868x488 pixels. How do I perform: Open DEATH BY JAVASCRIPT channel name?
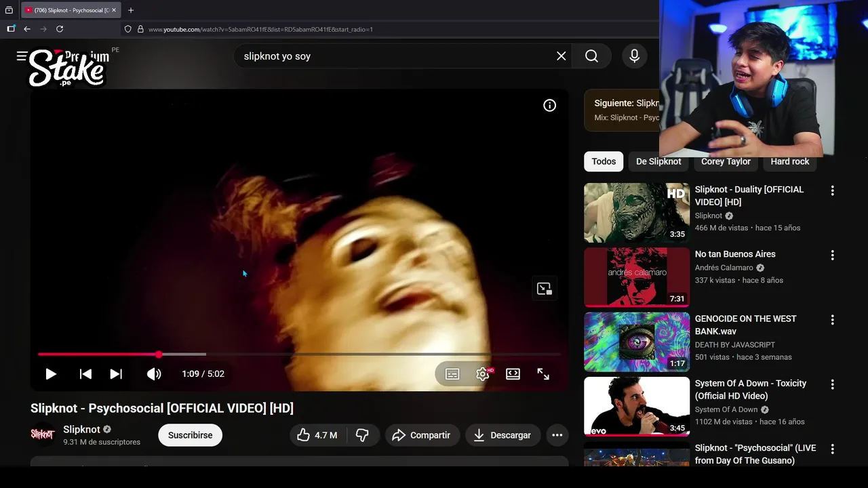(735, 345)
